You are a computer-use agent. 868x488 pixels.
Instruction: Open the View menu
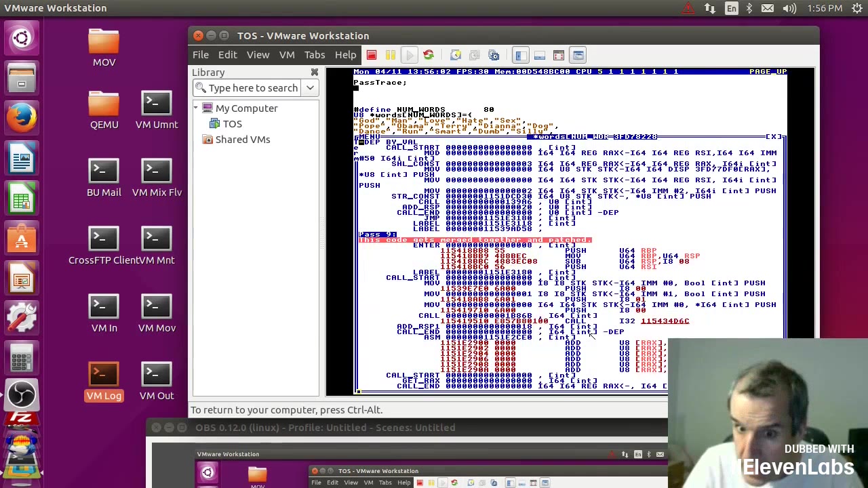pos(258,55)
